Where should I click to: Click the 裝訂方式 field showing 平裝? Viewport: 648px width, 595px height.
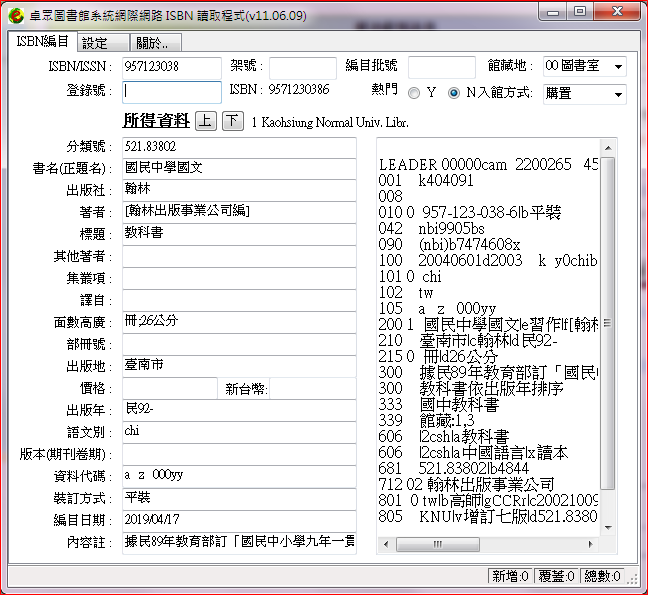(x=239, y=499)
